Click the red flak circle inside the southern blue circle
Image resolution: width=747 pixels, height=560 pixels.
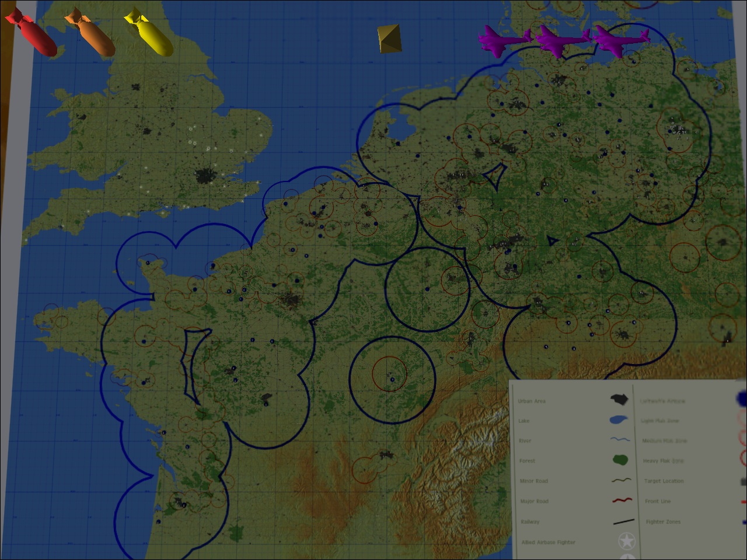[389, 373]
